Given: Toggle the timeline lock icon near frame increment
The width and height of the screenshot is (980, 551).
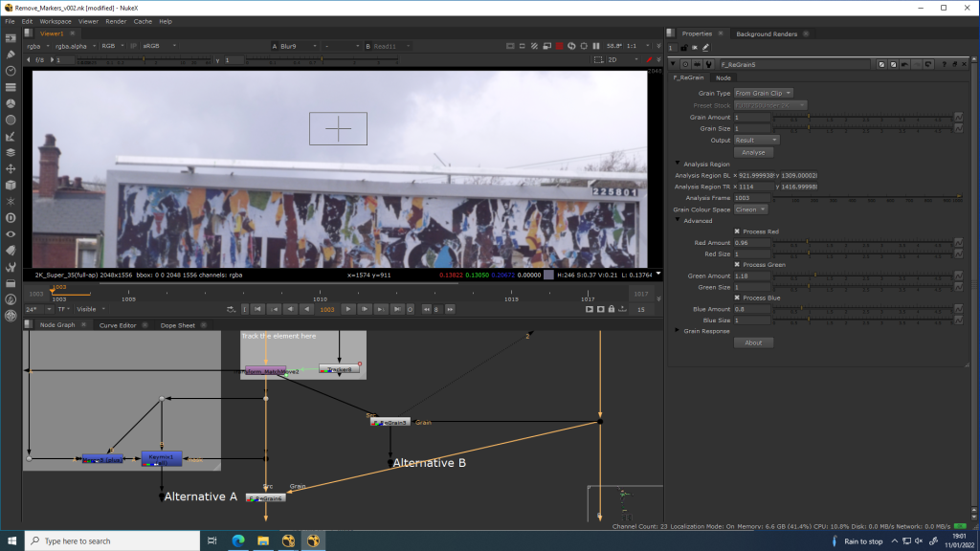Looking at the screenshot, I should (x=612, y=309).
